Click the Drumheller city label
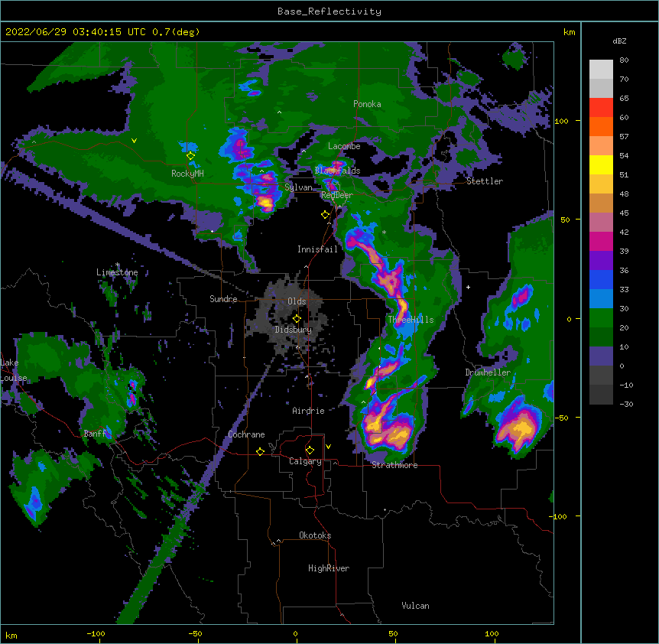The width and height of the screenshot is (659, 644). click(488, 372)
